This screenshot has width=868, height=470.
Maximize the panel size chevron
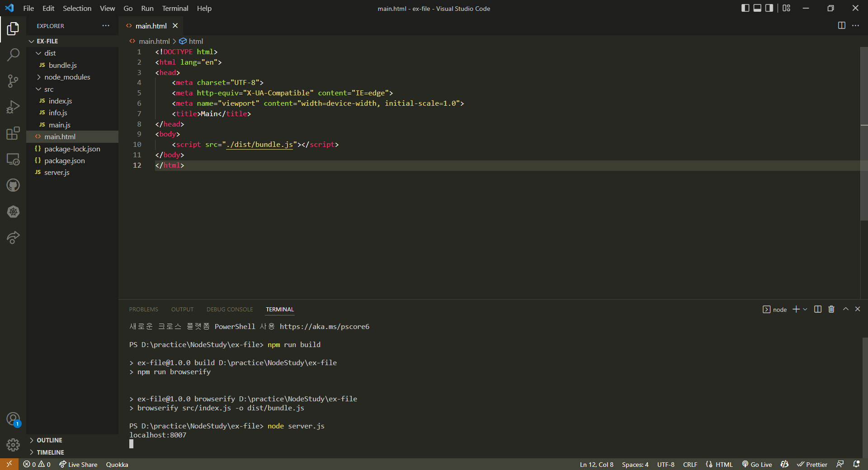coord(845,309)
